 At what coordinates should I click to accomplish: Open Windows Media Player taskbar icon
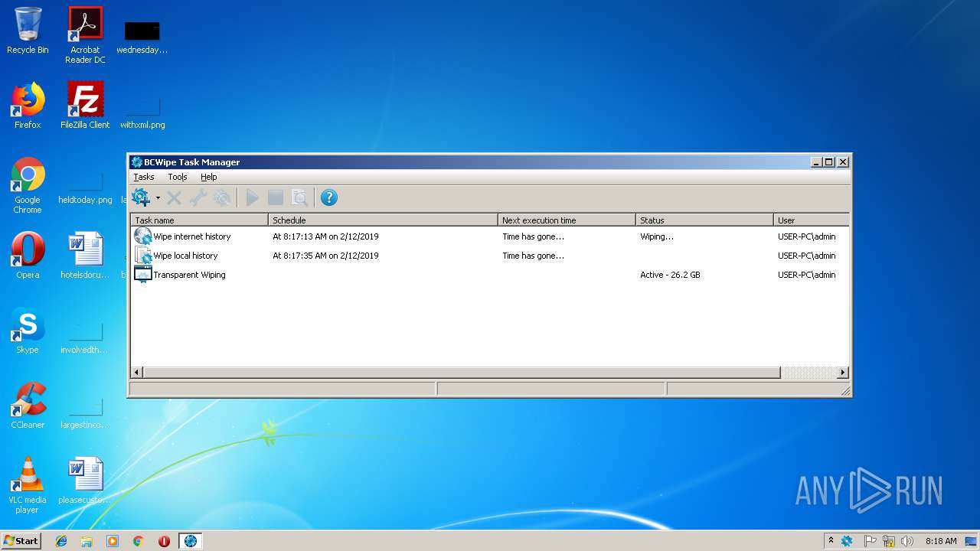click(113, 541)
